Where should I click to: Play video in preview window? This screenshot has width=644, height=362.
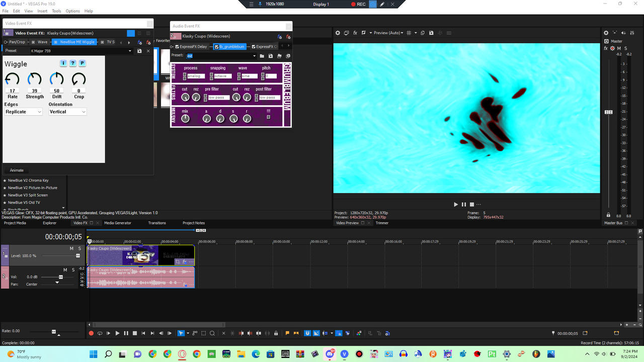click(x=456, y=205)
